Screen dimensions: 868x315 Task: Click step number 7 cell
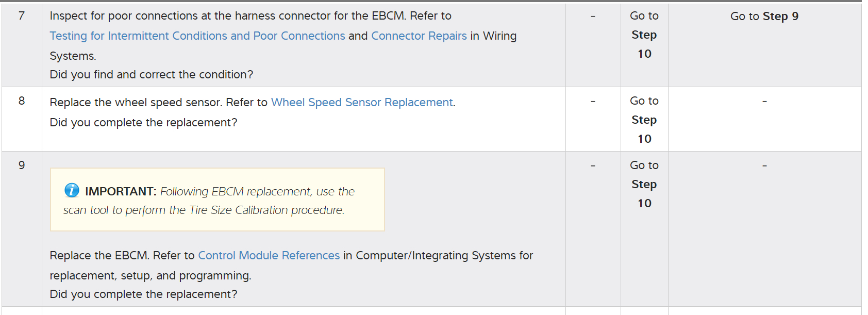click(x=22, y=16)
